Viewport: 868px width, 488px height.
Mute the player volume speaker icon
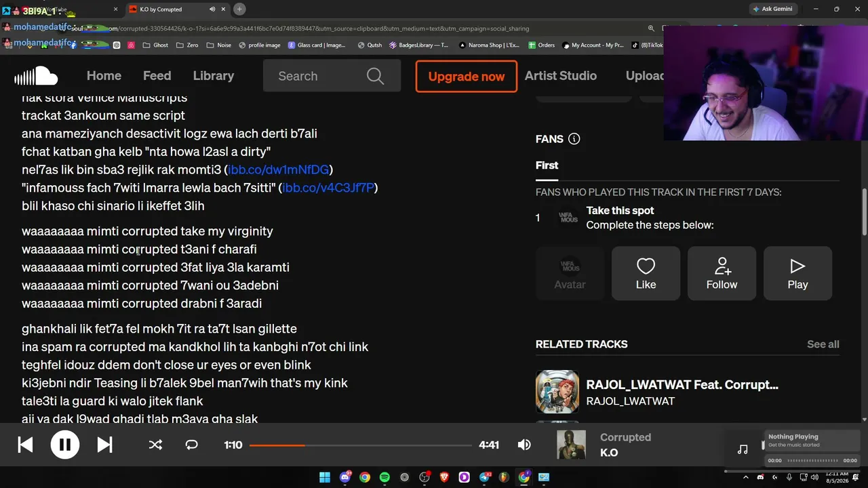pyautogui.click(x=524, y=445)
